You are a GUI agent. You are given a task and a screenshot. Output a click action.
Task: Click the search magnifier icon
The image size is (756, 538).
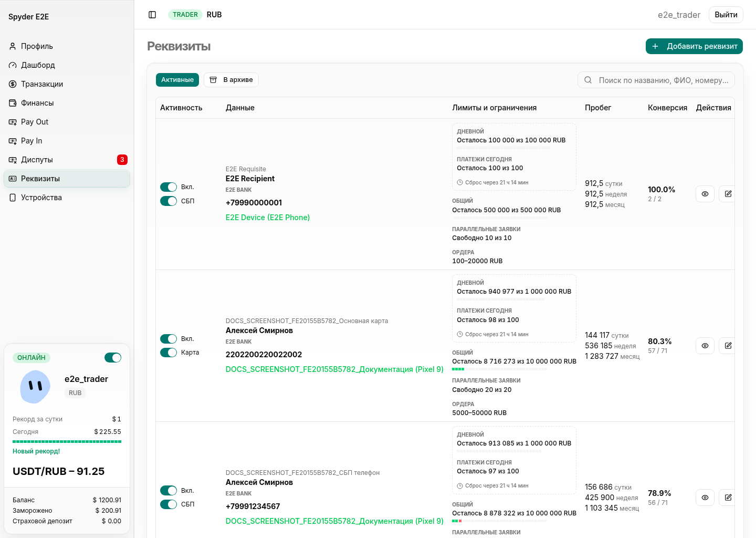pyautogui.click(x=588, y=80)
